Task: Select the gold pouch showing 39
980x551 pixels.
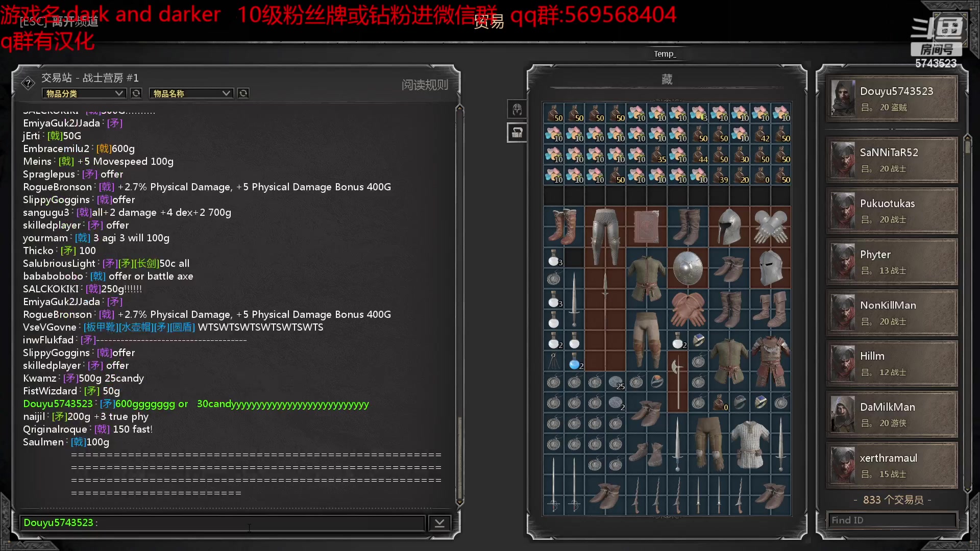Action: point(719,176)
